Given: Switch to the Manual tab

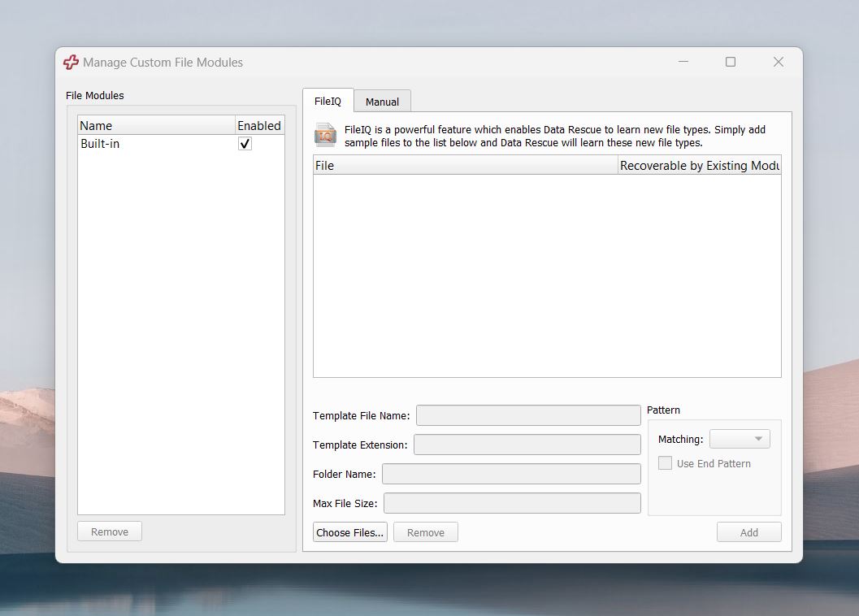Looking at the screenshot, I should point(383,102).
